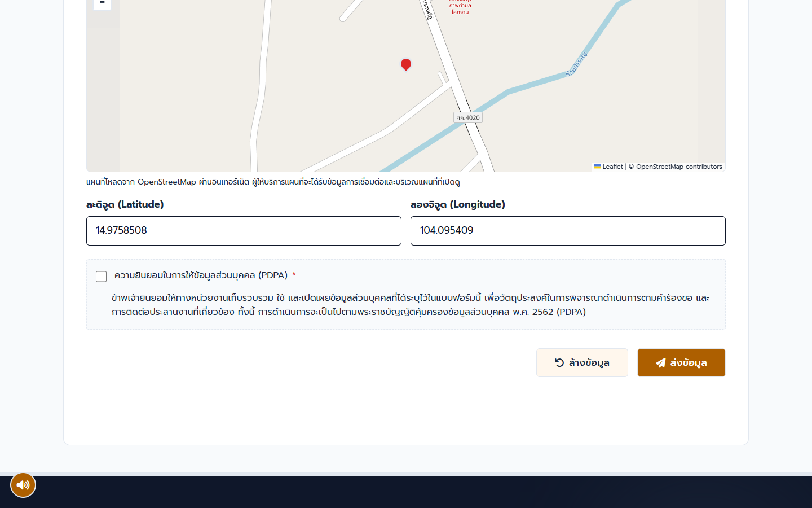This screenshot has width=812, height=508.
Task: Click the paper plane icon in submit button
Action: click(x=660, y=363)
